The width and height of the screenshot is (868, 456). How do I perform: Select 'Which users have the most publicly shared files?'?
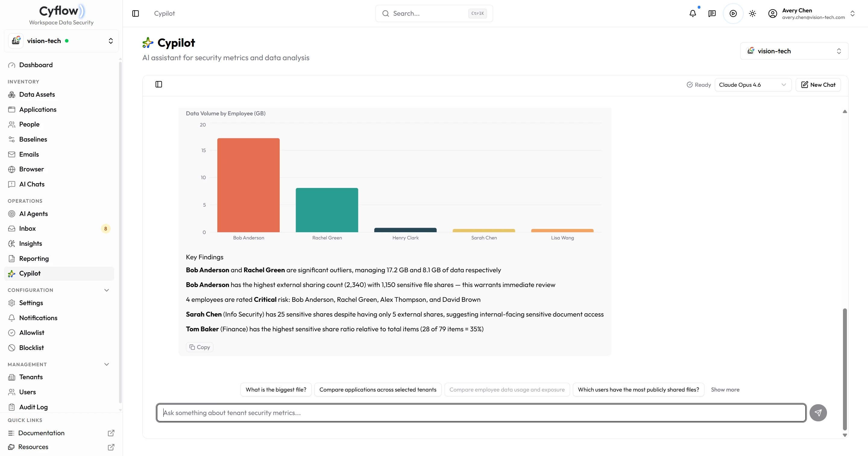click(x=639, y=389)
